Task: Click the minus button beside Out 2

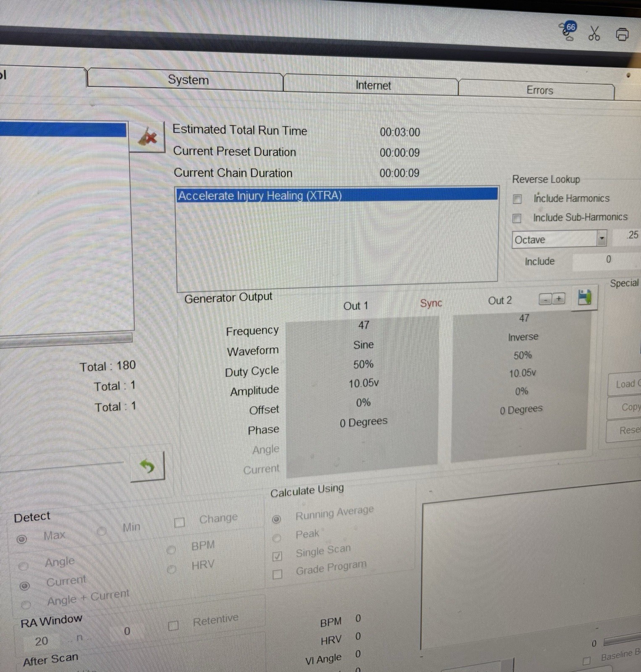Action: pos(545,299)
